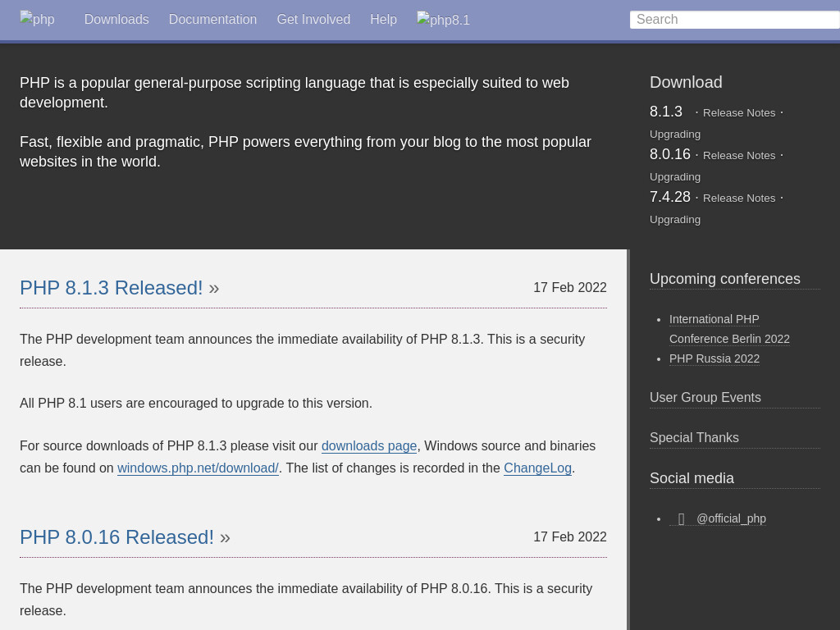Click the 'All PHP 8.1 users are encouraged' paragraph

196,404
